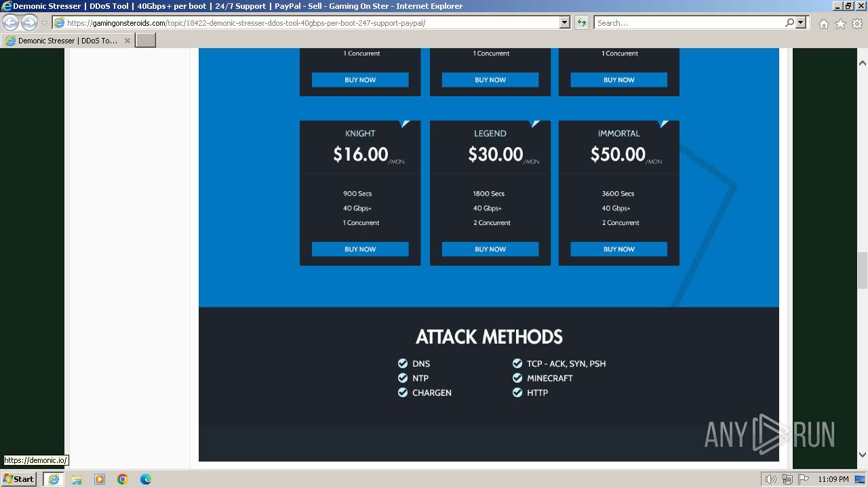The width and height of the screenshot is (868, 488).
Task: Go back with the browser Back arrow
Action: 11,23
